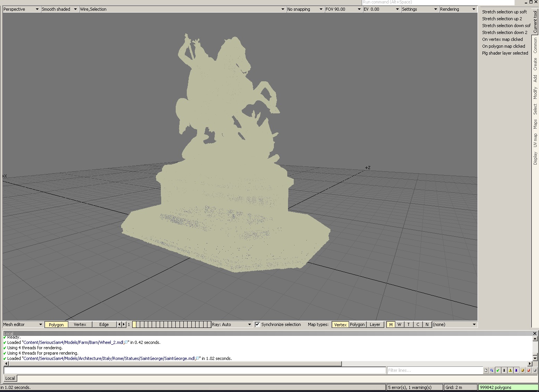Image resolution: width=539 pixels, height=392 pixels.
Task: Open the Perspective view dropdown
Action: click(21, 9)
